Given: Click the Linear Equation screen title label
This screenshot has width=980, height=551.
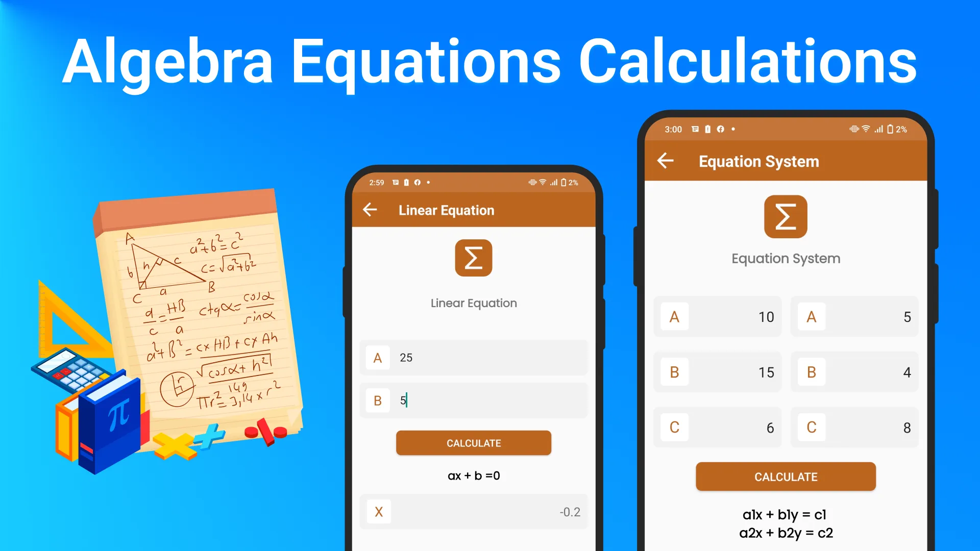Looking at the screenshot, I should [x=446, y=210].
